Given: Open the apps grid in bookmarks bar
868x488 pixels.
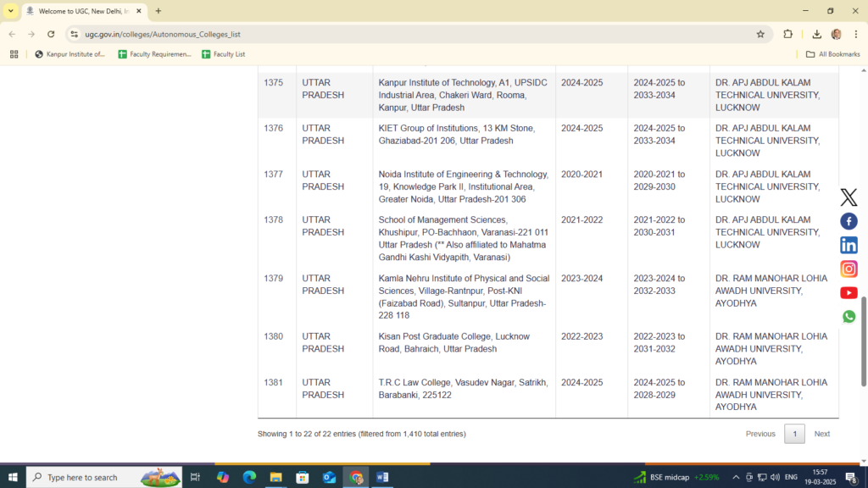Looking at the screenshot, I should point(14,54).
